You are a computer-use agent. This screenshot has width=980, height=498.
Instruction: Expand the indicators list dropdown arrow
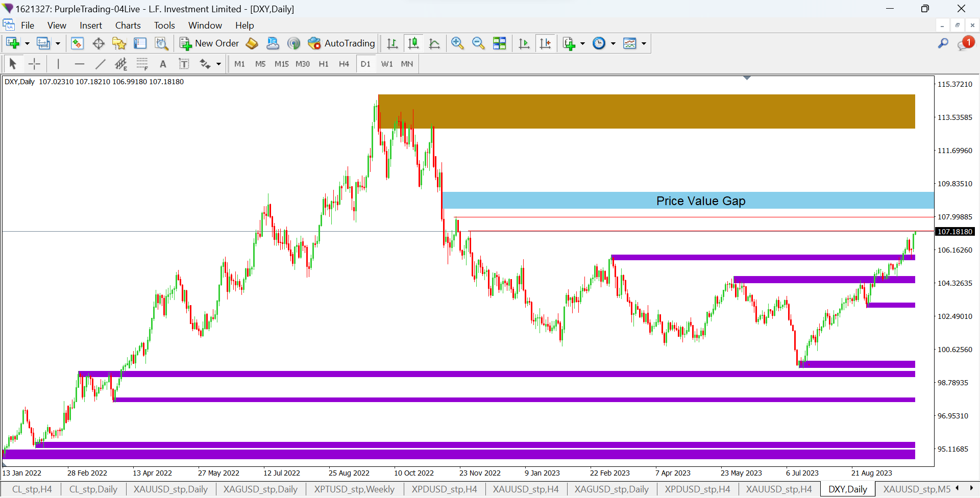pos(582,43)
